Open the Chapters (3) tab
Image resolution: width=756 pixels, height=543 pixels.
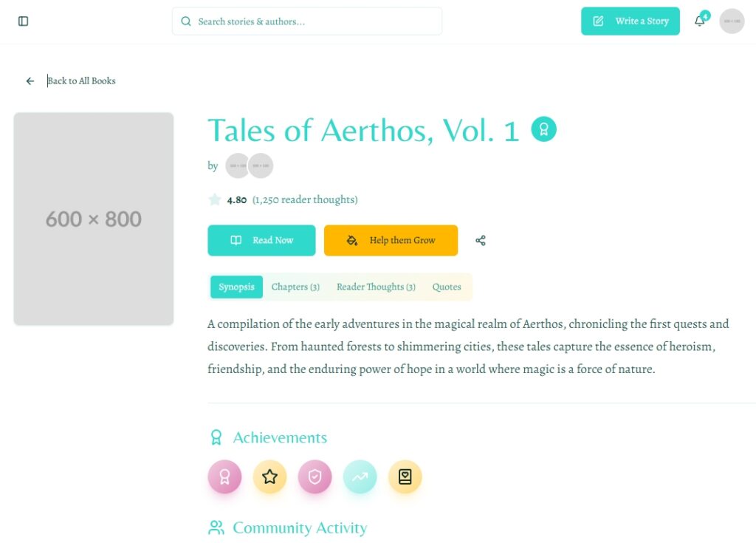point(295,287)
